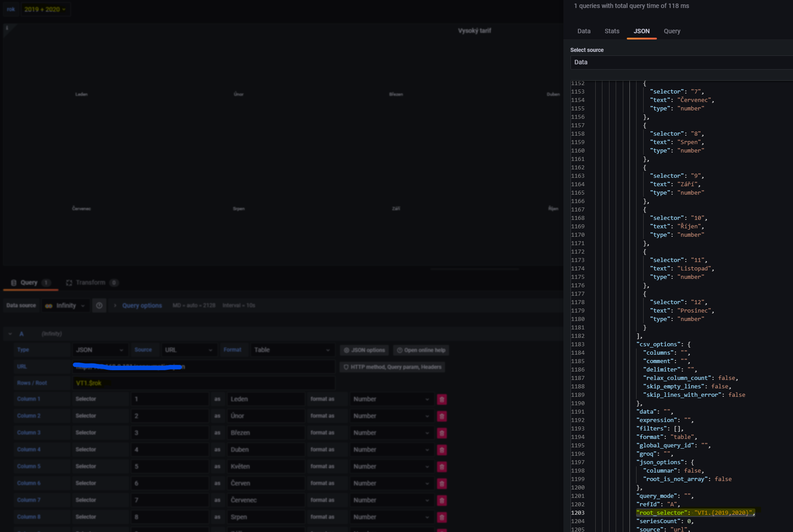The image size is (793, 532).
Task: Open the query Type dropdown set to JSON
Action: (x=100, y=350)
